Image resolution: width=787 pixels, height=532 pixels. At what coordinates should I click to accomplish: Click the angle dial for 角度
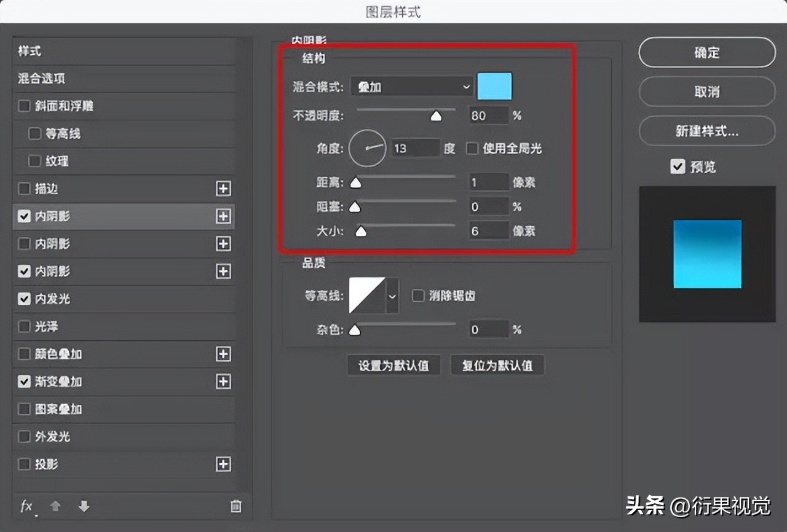[x=367, y=148]
